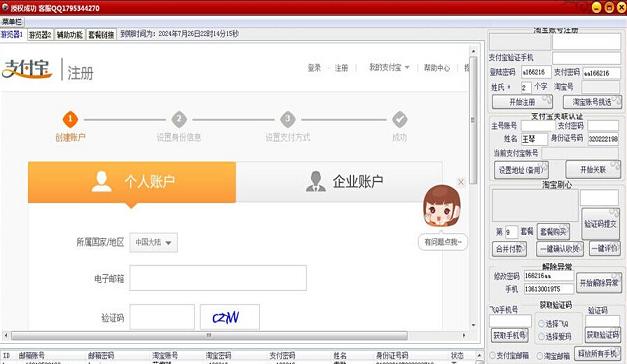
Task: Click the 成功 checkmark step icon
Action: point(399,119)
